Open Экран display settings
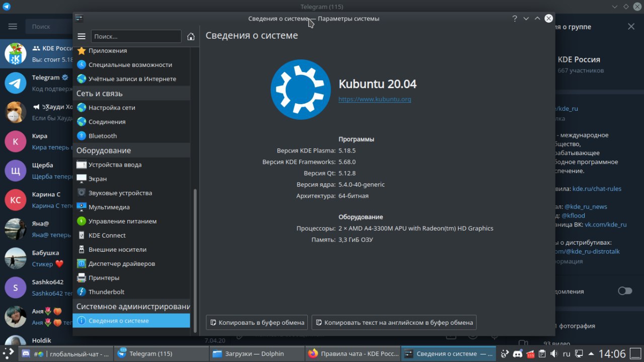This screenshot has height=362, width=644. coord(132,179)
